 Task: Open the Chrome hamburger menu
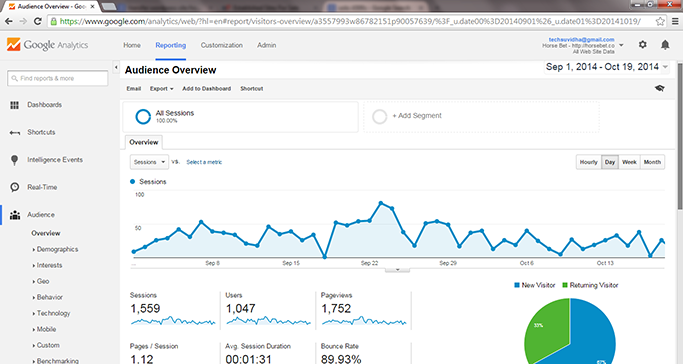(x=675, y=21)
